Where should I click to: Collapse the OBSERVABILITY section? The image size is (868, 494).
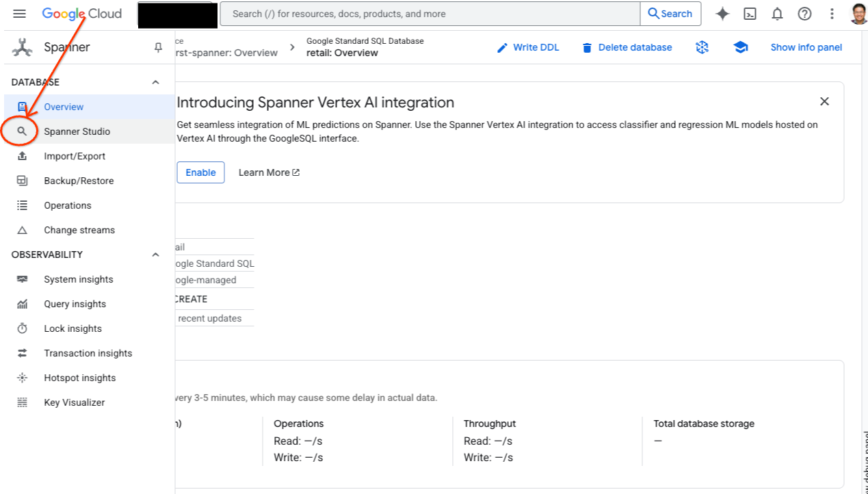(x=155, y=255)
